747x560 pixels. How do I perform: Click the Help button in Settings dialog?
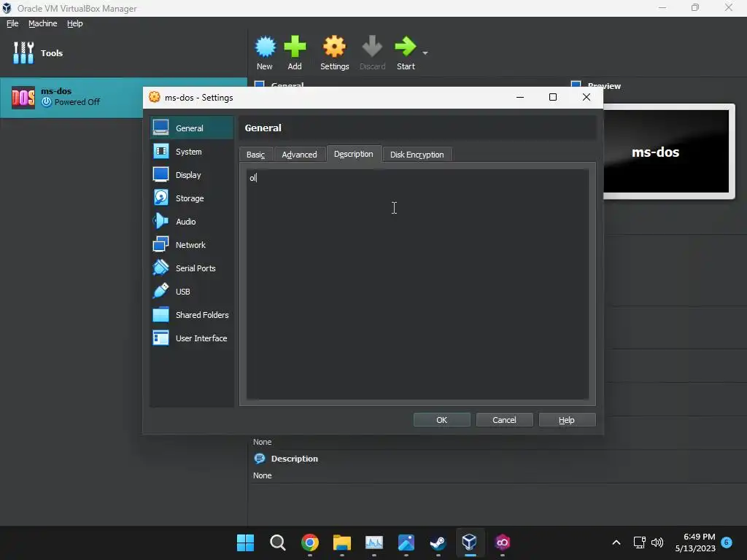coord(567,419)
